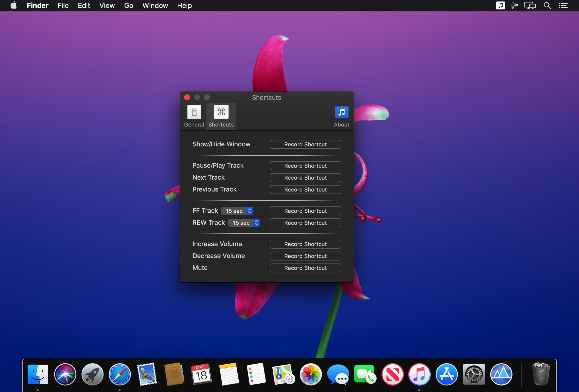579x392 pixels.
Task: Open the Apple menu
Action: click(x=14, y=5)
